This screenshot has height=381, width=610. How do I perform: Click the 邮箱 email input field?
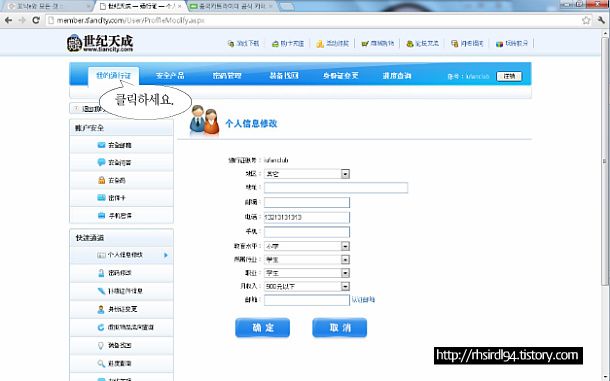coord(307,300)
